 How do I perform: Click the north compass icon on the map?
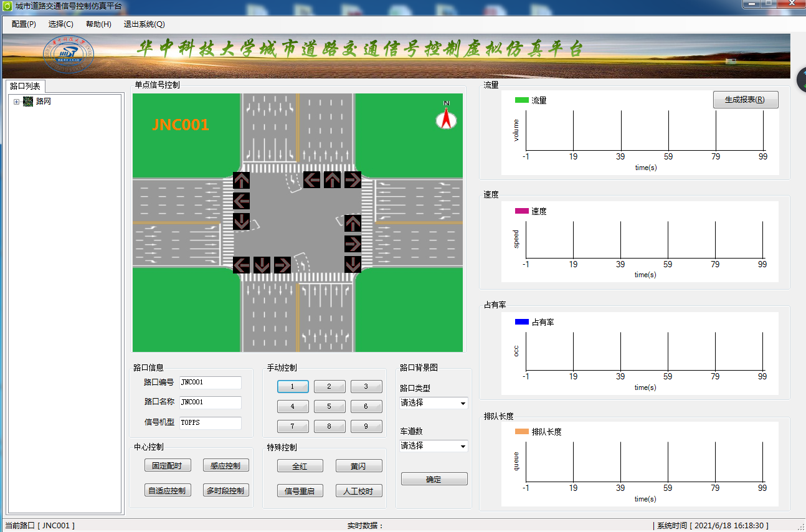tap(446, 117)
